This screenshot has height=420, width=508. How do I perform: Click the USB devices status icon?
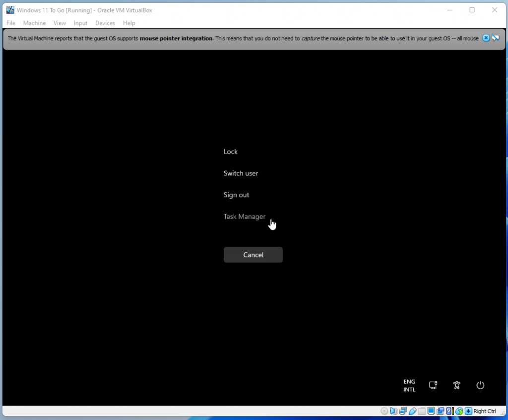(x=412, y=411)
